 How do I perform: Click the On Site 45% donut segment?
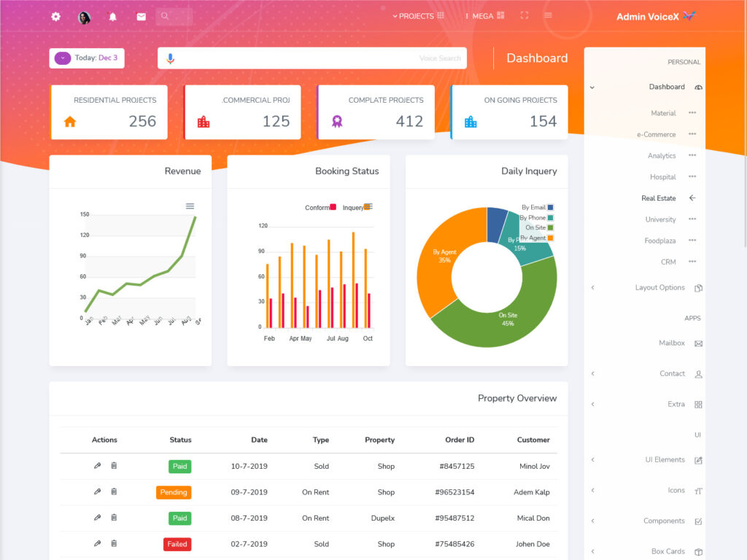(x=508, y=319)
